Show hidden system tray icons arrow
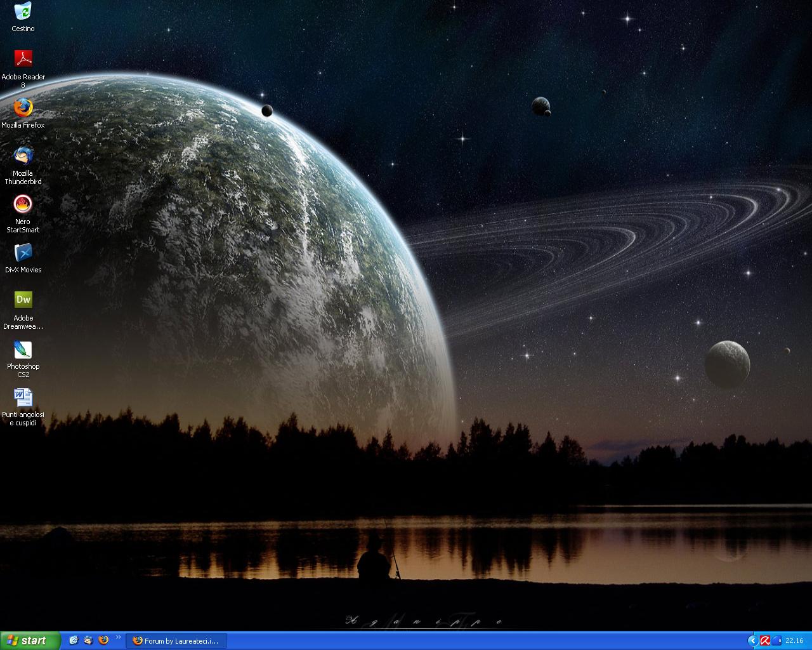 pos(752,641)
